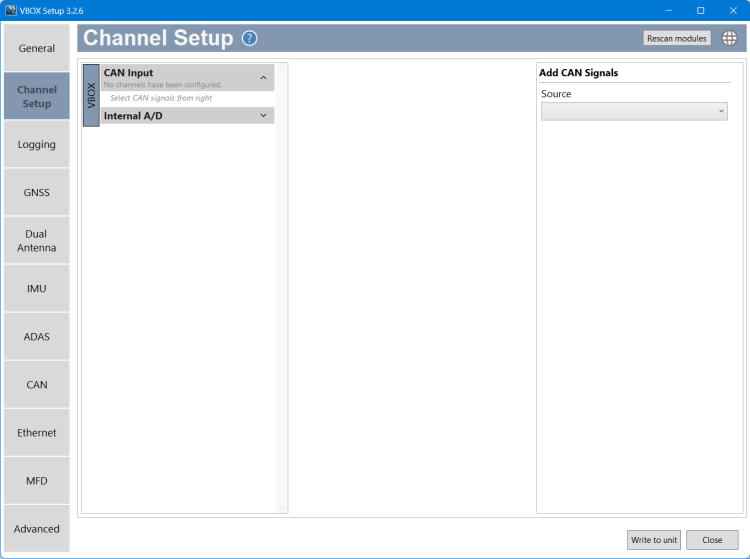
Task: Select the VBOX vertical module tab
Action: tap(91, 95)
